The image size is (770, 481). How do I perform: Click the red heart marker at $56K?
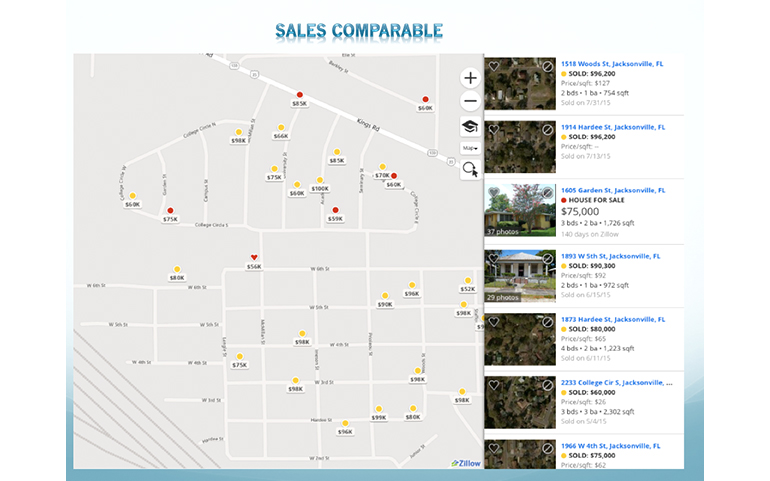(254, 258)
